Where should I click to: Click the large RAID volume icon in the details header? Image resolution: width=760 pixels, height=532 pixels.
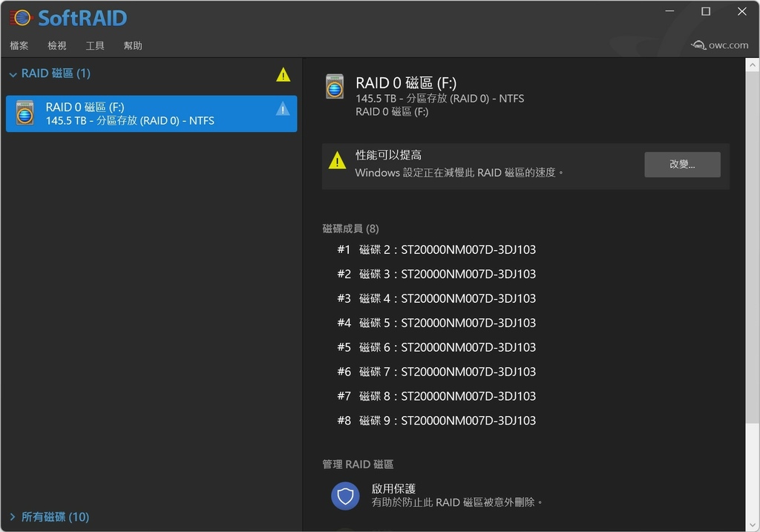tap(335, 86)
